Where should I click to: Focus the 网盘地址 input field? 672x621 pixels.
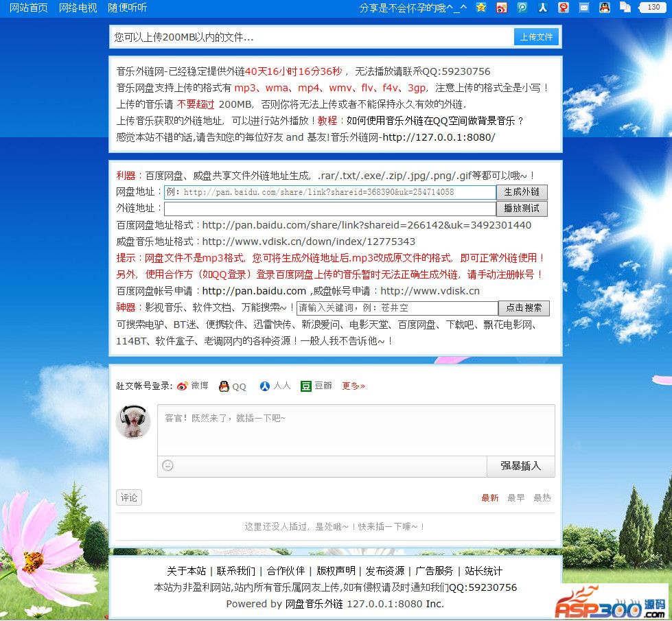click(330, 192)
